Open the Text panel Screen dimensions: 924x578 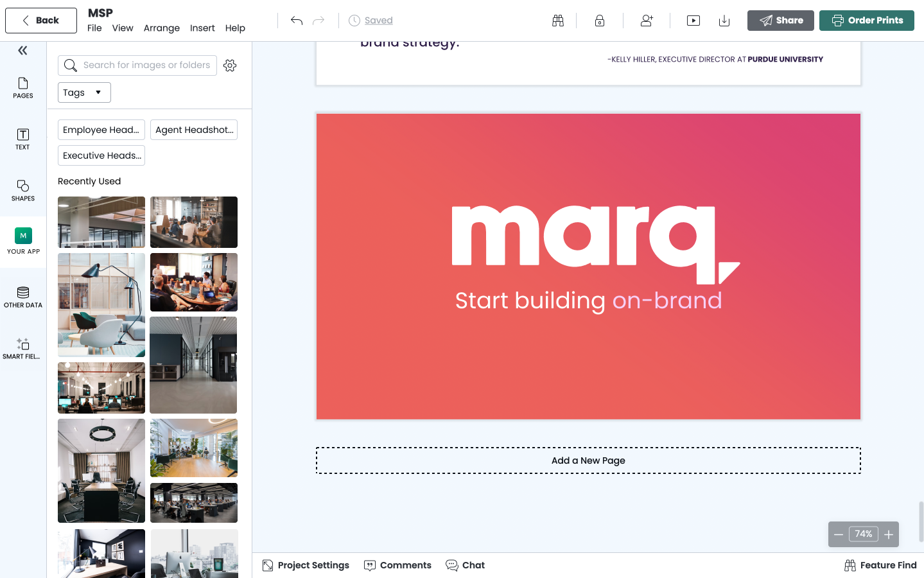(x=23, y=139)
